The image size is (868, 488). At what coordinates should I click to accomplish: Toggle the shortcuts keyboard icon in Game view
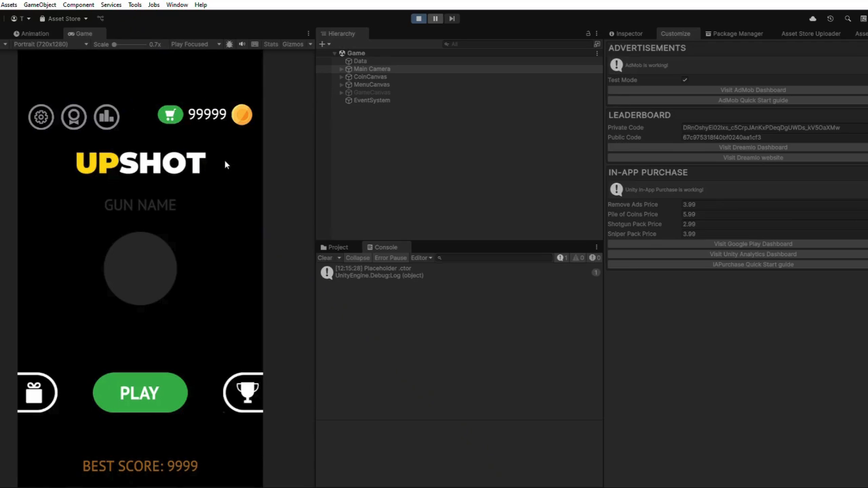[x=255, y=44]
